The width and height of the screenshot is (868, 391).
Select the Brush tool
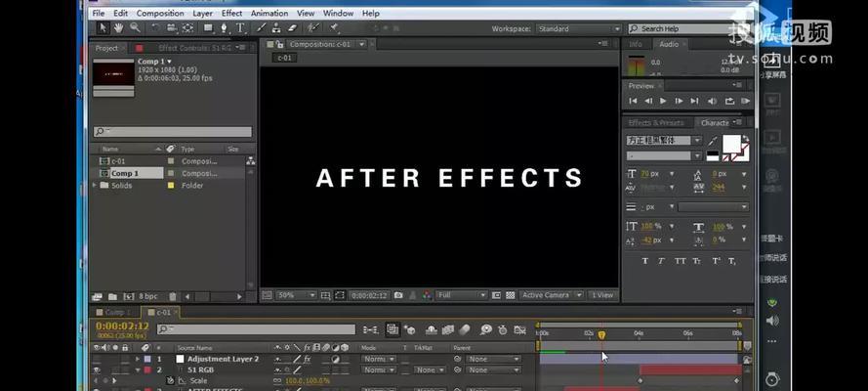[260, 27]
